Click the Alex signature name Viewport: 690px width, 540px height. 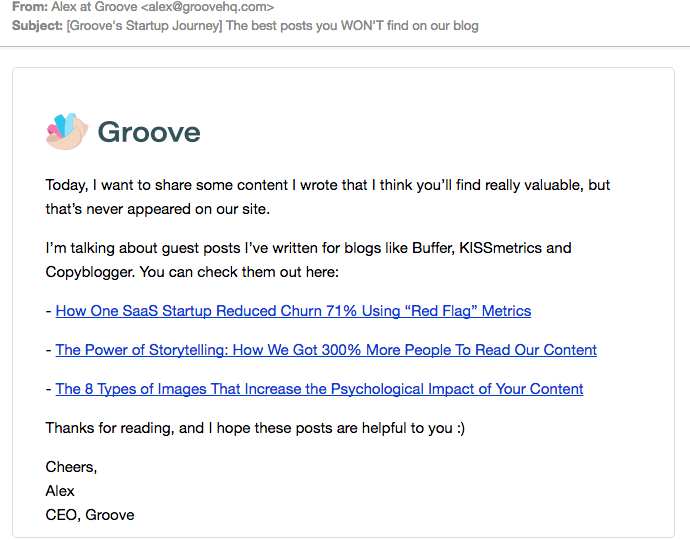click(x=60, y=491)
